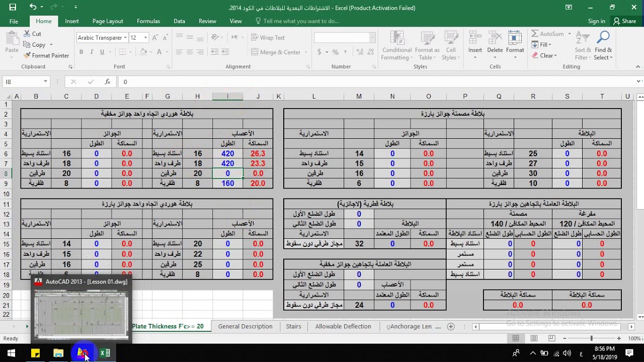Open the Share button
The height and width of the screenshot is (362, 644).
624,21
